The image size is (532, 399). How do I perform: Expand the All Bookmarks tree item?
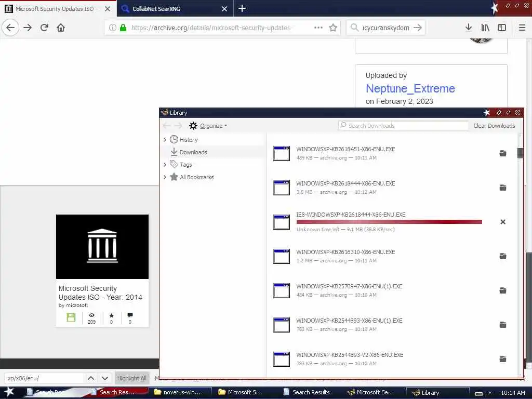(x=165, y=177)
